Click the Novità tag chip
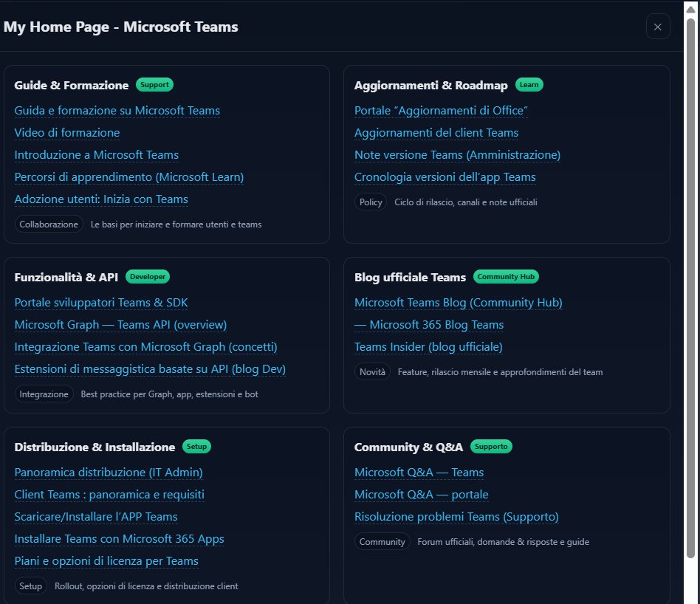 tap(372, 372)
